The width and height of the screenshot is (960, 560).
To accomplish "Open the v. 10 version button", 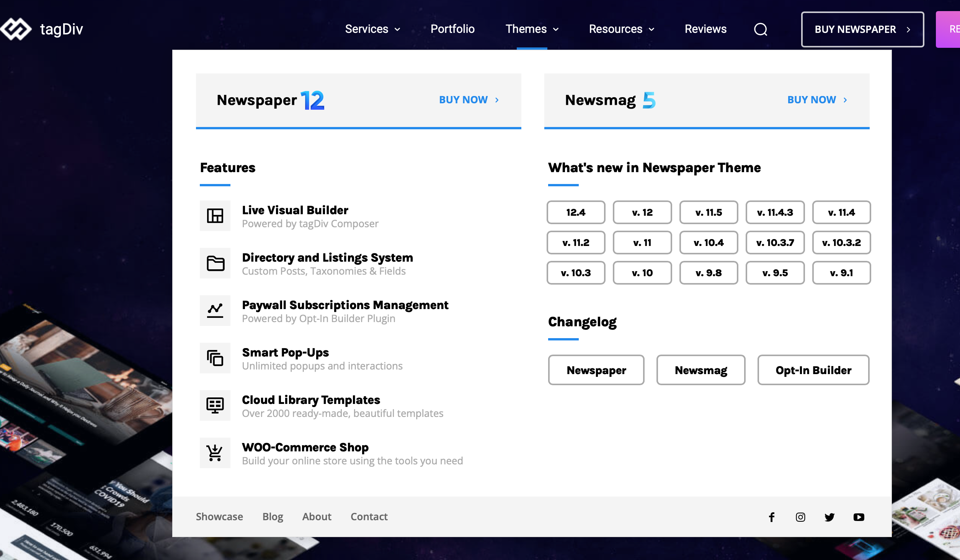I will [642, 273].
